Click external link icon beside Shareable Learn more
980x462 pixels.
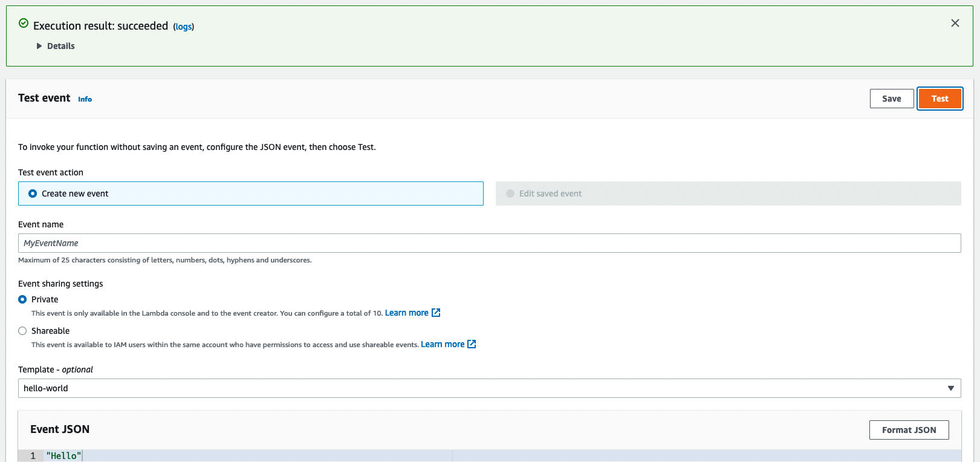472,344
